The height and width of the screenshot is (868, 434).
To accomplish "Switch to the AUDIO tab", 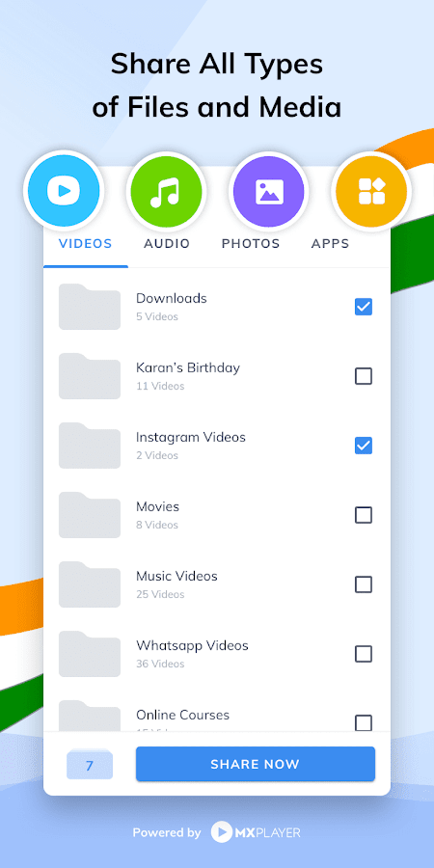I will [167, 244].
